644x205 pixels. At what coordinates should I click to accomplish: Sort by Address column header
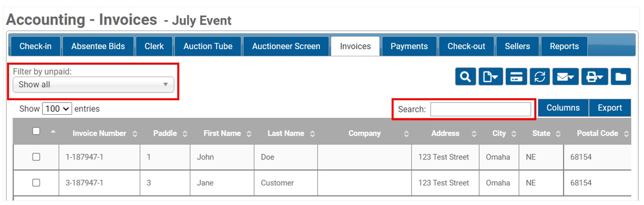click(445, 134)
